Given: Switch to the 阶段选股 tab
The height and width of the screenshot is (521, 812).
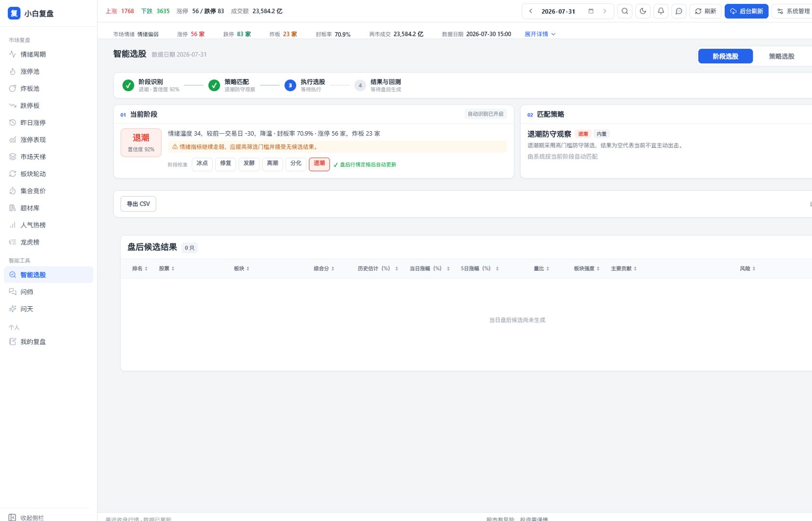Looking at the screenshot, I should click(725, 56).
